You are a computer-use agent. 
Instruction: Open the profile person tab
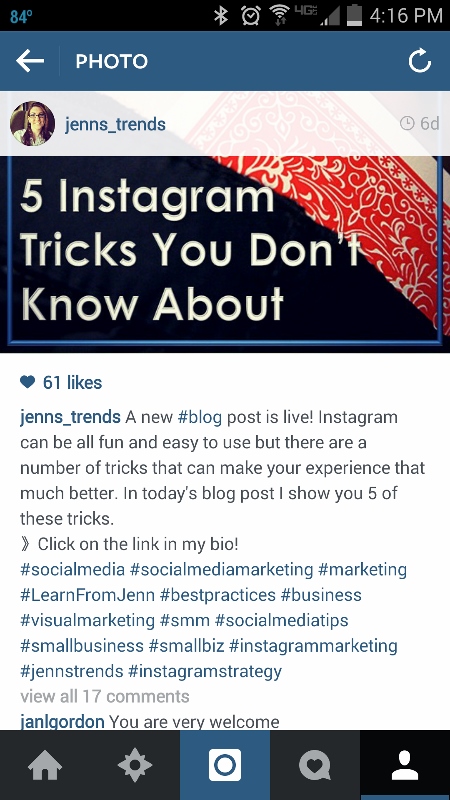point(405,765)
